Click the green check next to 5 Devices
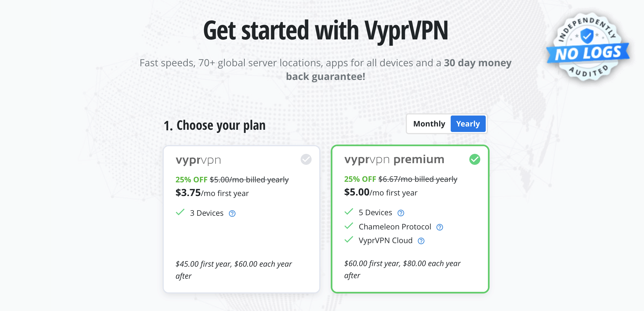 [349, 212]
